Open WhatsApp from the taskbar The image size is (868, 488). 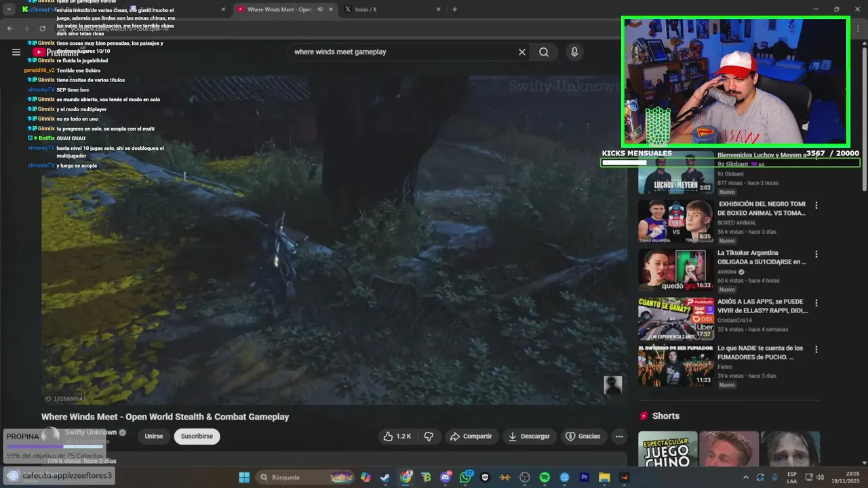pyautogui.click(x=465, y=477)
